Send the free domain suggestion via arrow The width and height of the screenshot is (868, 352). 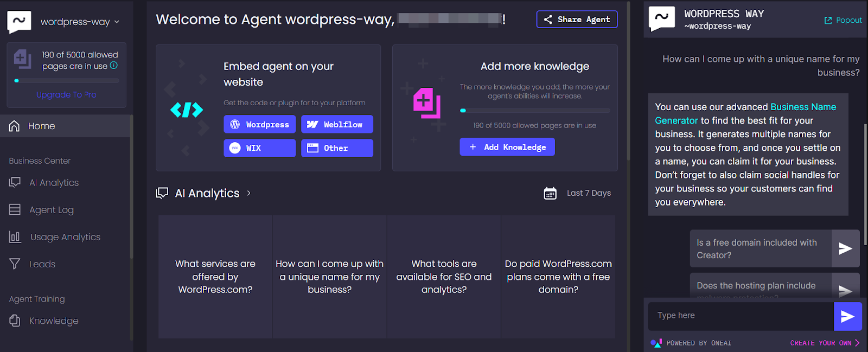(845, 248)
